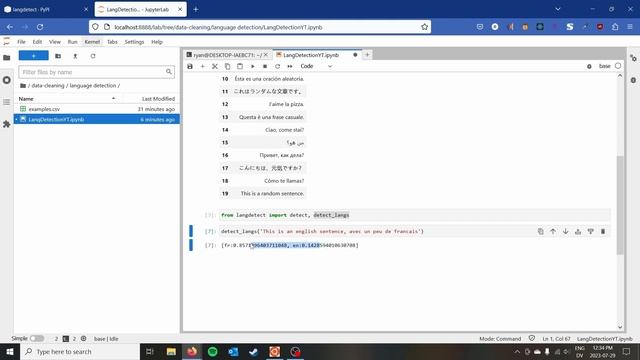Select examples.csv in the file list
This screenshot has width=640, height=360.
pyautogui.click(x=97, y=109)
